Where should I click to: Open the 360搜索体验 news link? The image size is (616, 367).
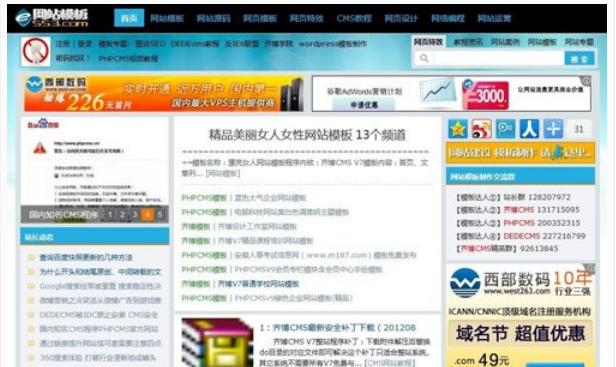(98, 358)
